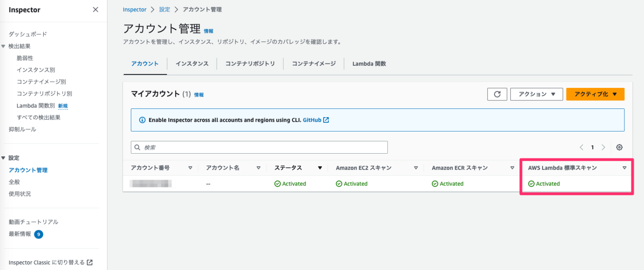Screen dimensions: 644x270
Task: Open the アクション dropdown menu
Action: (x=536, y=94)
